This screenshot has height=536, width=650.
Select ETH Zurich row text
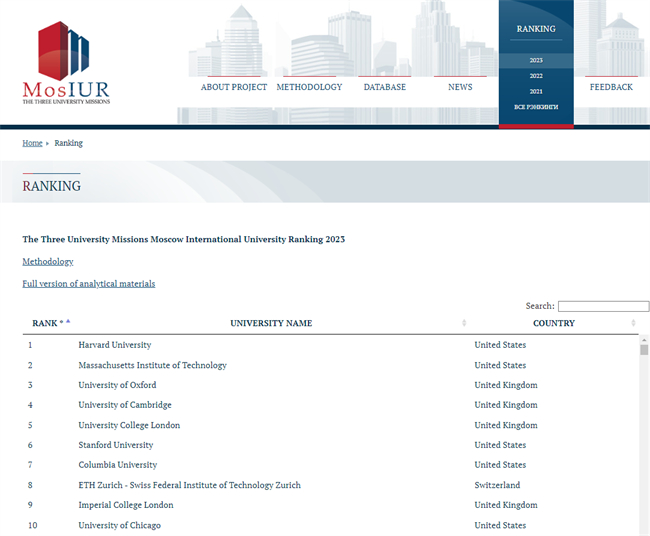(x=189, y=485)
